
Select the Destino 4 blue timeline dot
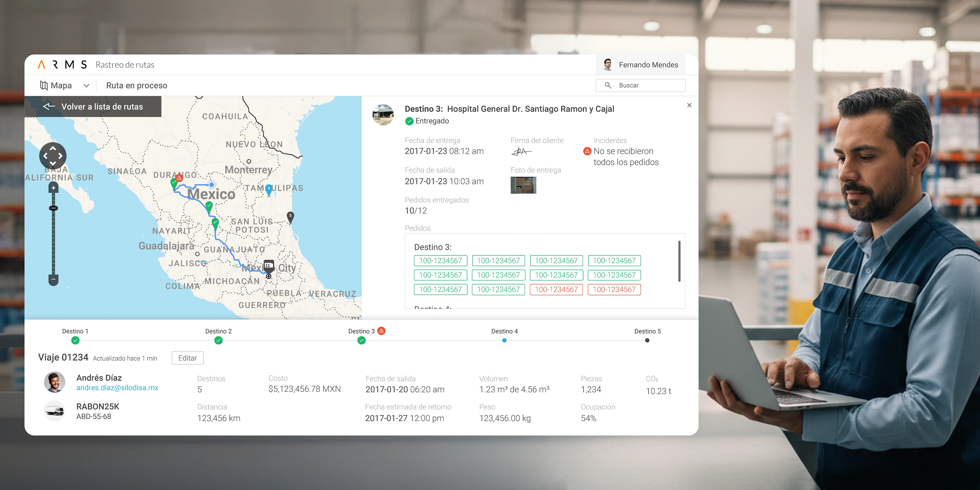(x=504, y=341)
